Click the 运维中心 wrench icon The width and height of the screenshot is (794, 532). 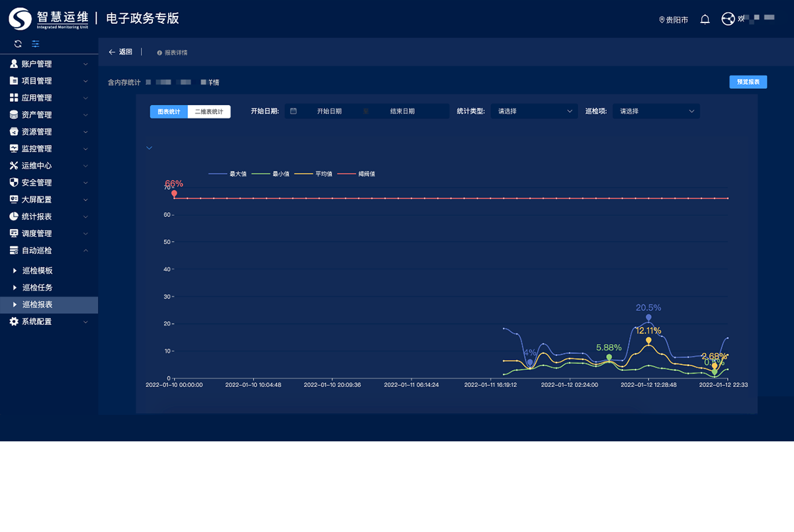(14, 165)
